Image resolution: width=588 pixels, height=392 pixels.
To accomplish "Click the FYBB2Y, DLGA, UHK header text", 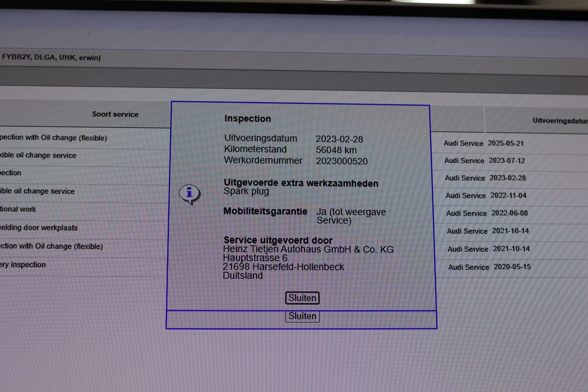I will [x=51, y=57].
